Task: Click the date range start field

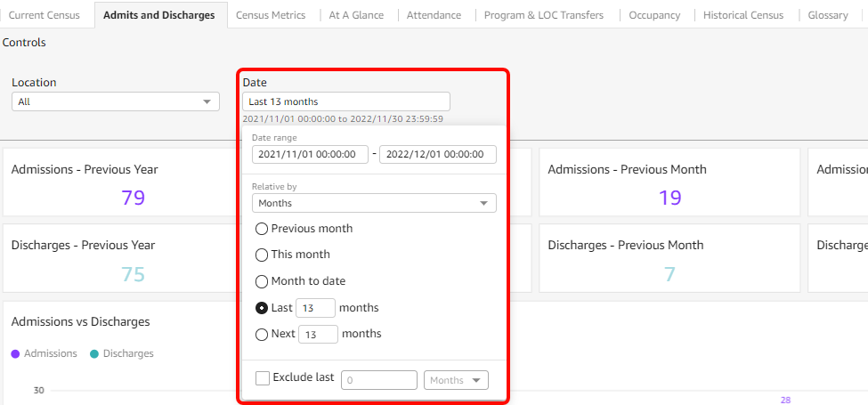Action: click(x=310, y=154)
